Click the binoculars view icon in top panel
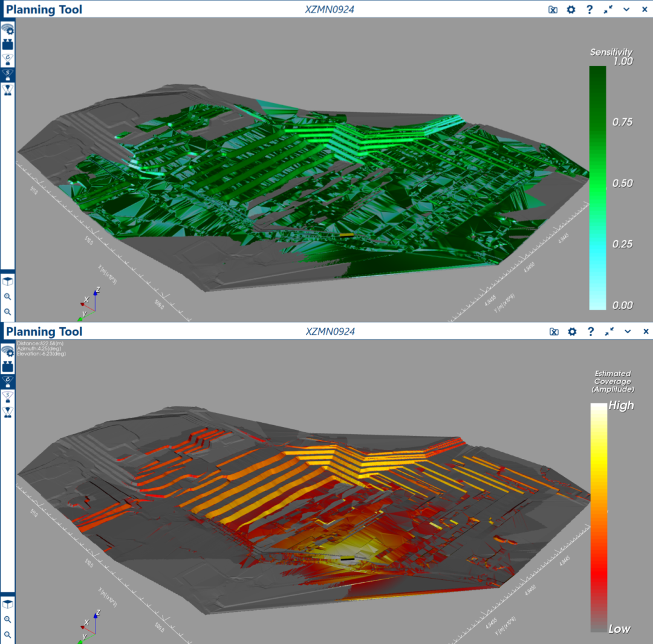The image size is (653, 644). pyautogui.click(x=8, y=44)
